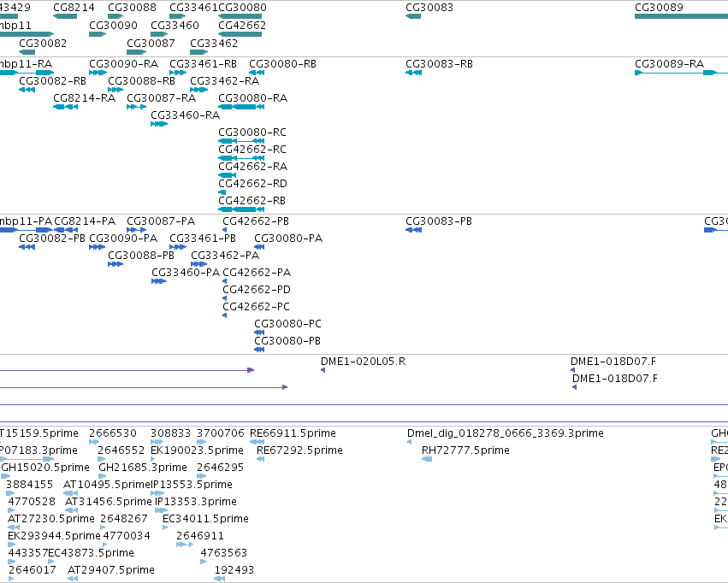Click EST entry 4763563
This screenshot has height=583, width=728.
224,553
